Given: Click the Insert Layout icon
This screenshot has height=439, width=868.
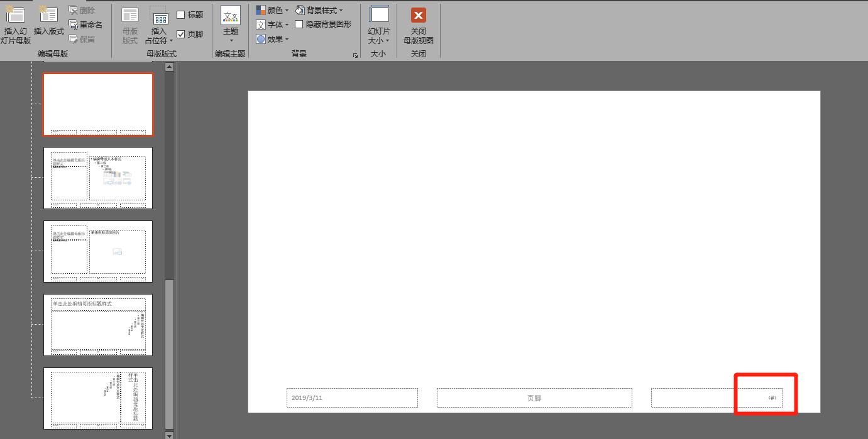Looking at the screenshot, I should pyautogui.click(x=48, y=16).
